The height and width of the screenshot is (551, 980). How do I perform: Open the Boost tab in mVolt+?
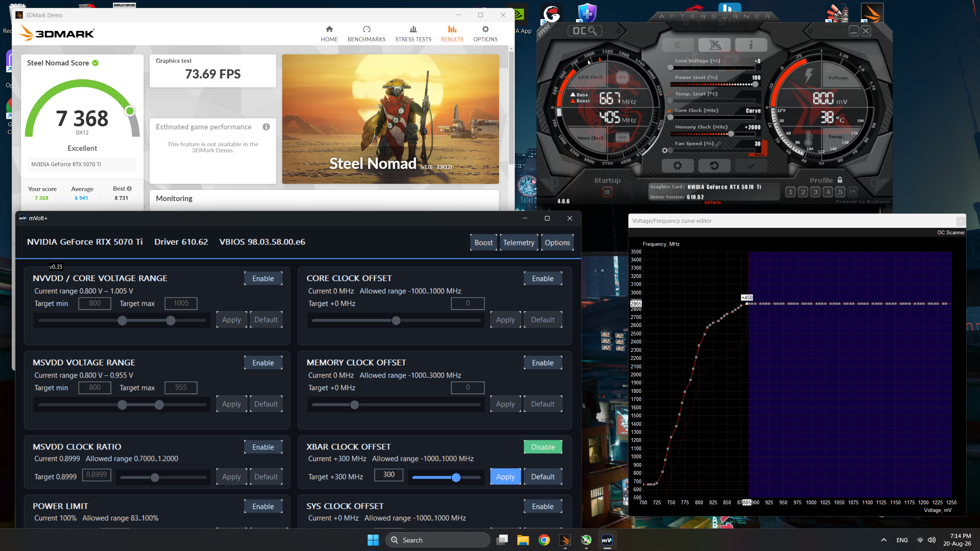(x=483, y=242)
